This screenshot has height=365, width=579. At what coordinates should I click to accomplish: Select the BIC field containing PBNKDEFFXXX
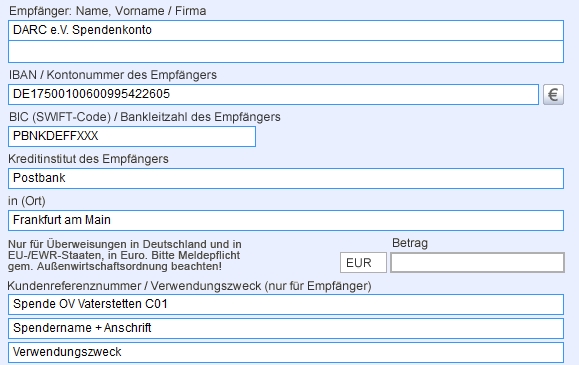[132, 136]
